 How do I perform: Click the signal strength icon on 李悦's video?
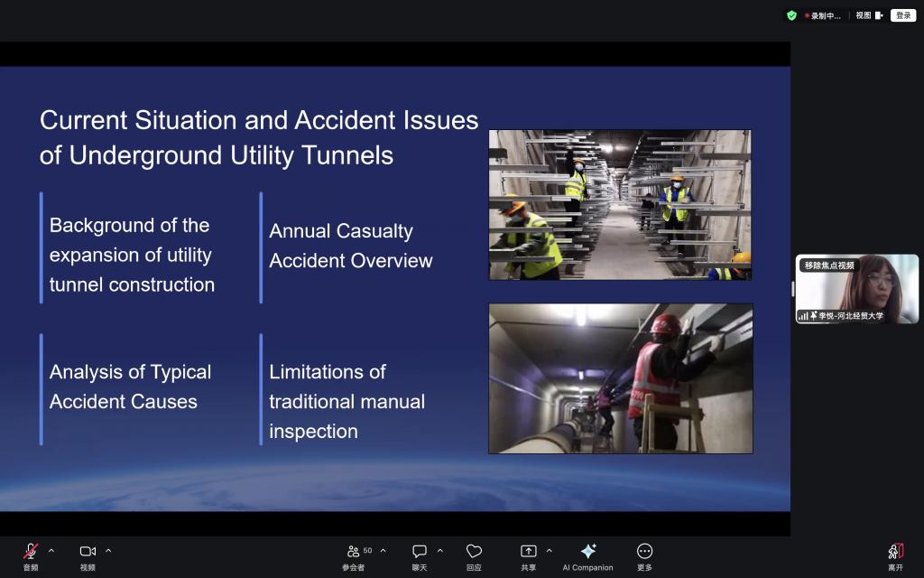click(x=802, y=316)
